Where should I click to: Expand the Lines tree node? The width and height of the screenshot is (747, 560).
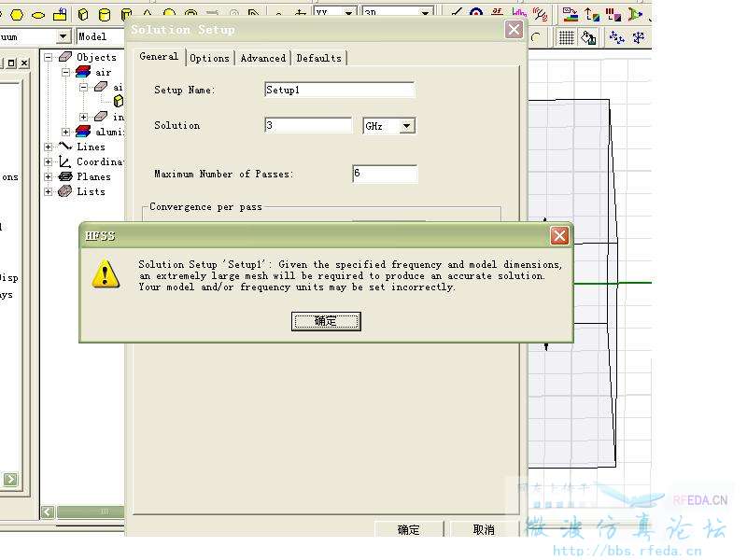click(x=49, y=147)
